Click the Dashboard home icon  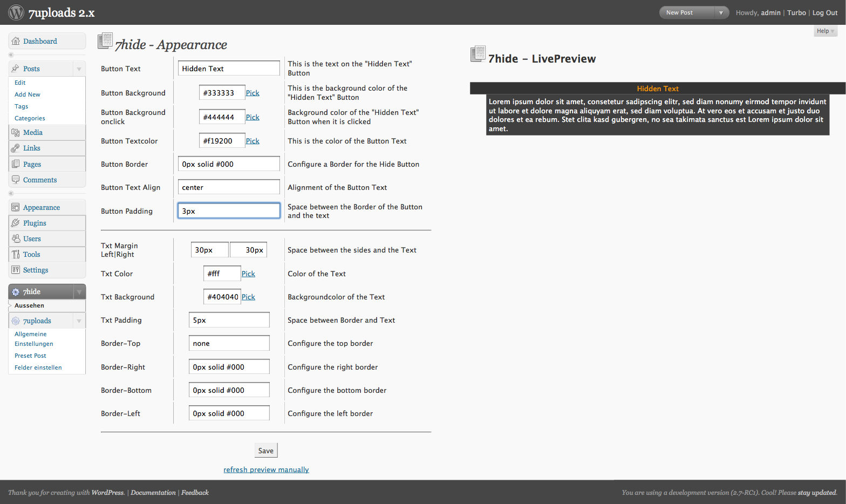point(16,41)
